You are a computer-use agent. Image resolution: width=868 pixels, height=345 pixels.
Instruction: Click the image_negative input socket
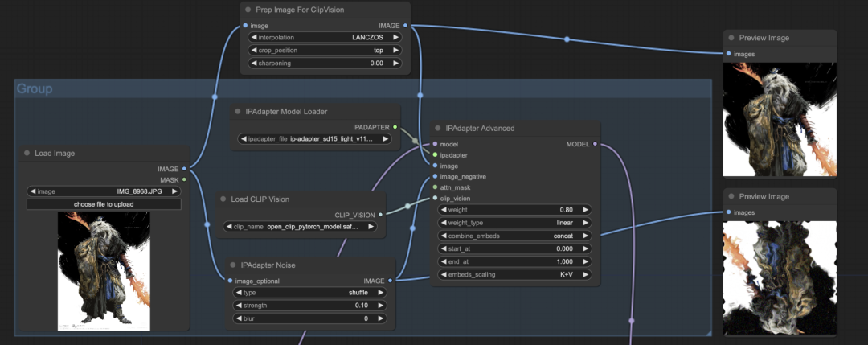435,177
